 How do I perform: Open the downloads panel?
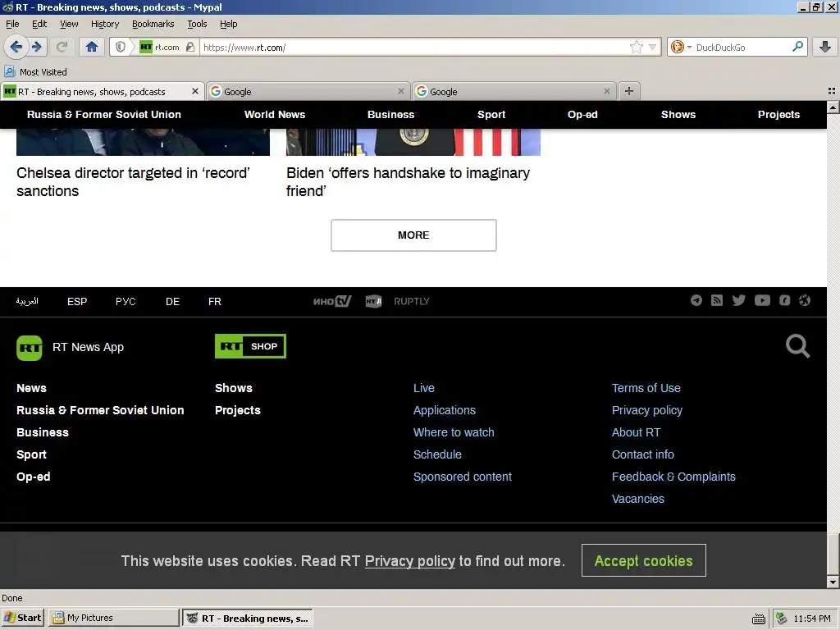pyautogui.click(x=825, y=47)
